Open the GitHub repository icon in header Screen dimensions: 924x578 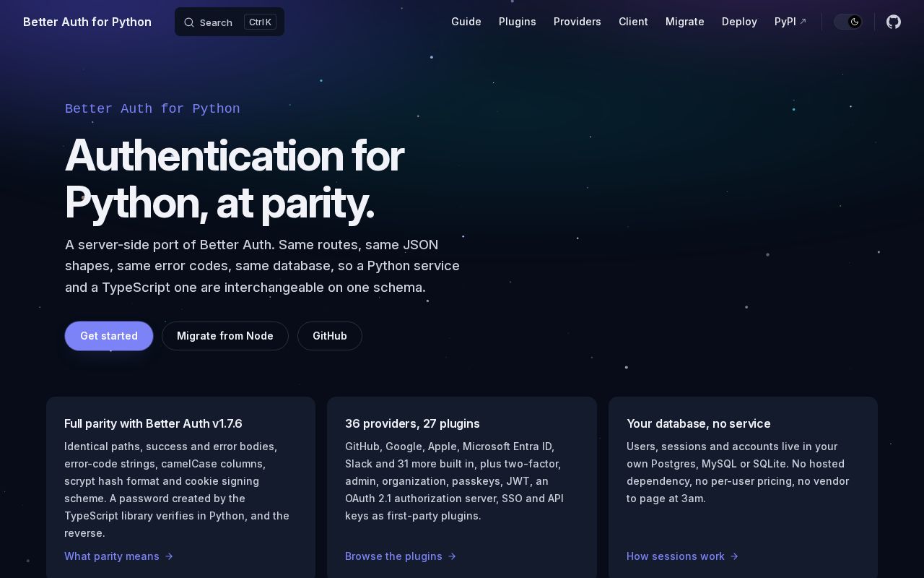click(x=894, y=22)
